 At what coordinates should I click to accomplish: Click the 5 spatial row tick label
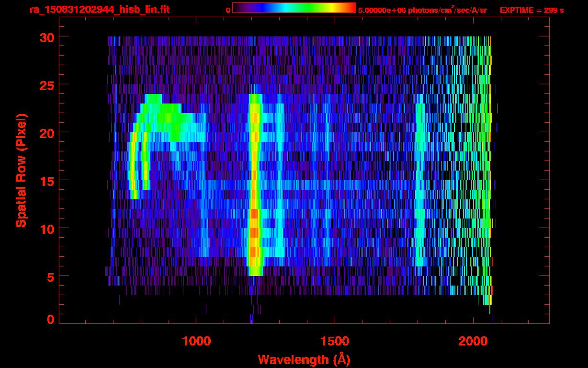[50, 276]
